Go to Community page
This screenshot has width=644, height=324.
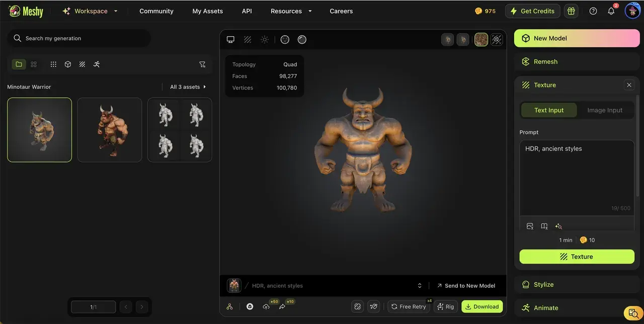tap(156, 11)
